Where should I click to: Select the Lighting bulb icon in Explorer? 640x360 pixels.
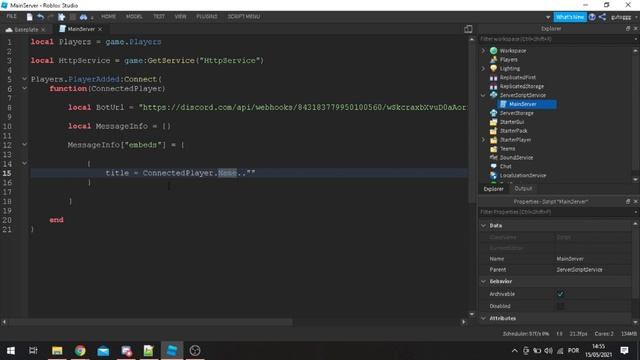coord(493,68)
